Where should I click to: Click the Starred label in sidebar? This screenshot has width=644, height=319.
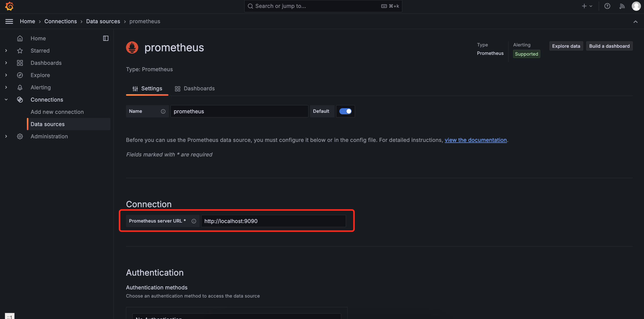(40, 51)
